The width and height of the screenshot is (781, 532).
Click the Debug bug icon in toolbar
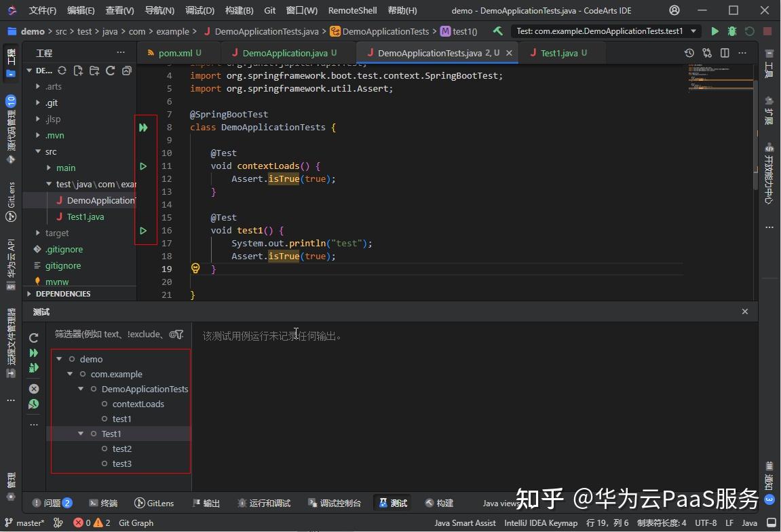[732, 31]
